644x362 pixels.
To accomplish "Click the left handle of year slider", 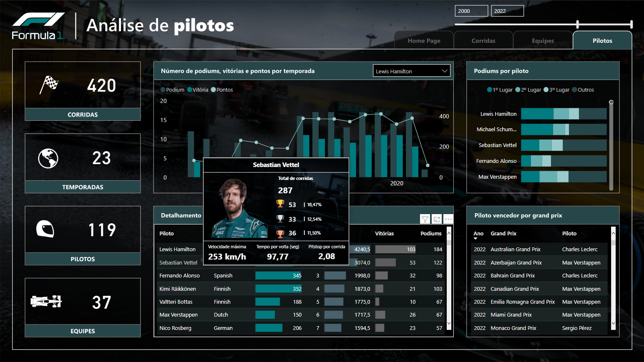I will click(578, 24).
